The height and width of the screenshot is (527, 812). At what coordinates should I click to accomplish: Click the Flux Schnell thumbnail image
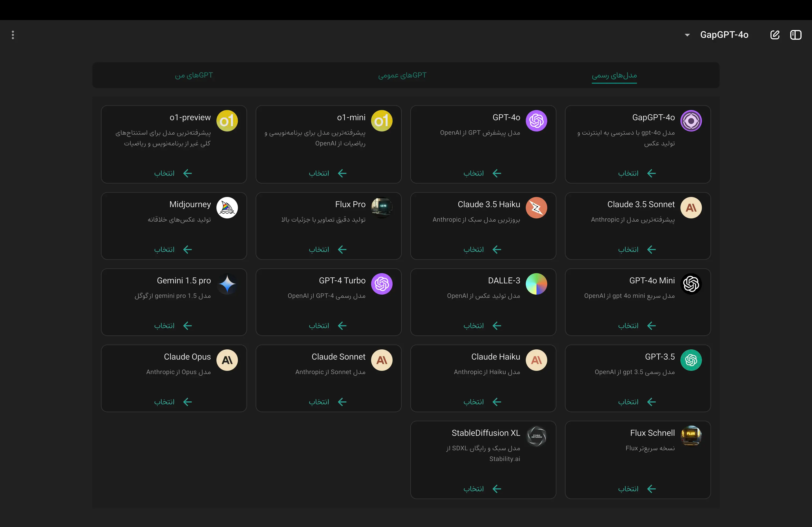tap(691, 436)
